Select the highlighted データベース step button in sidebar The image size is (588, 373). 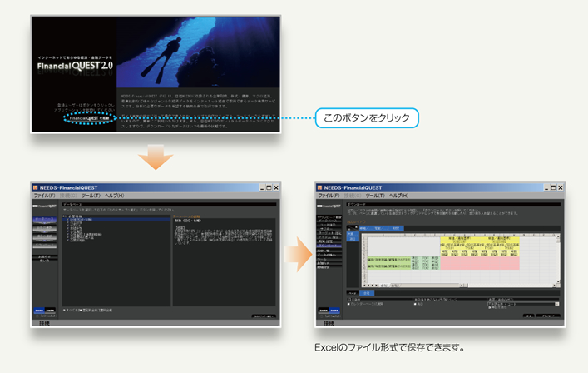tap(45, 219)
